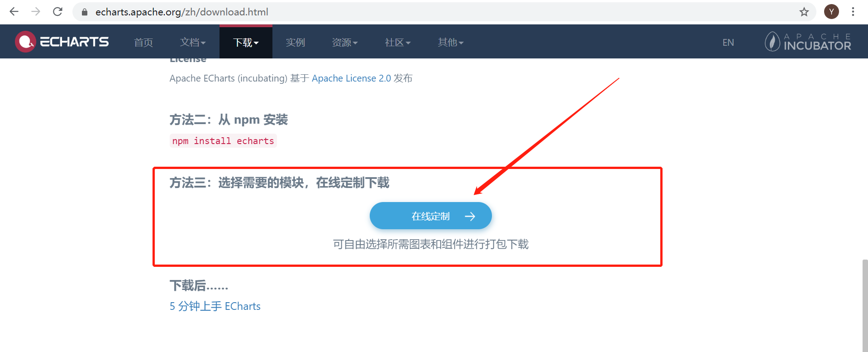Expand the 资源 dropdown menu

(x=345, y=42)
